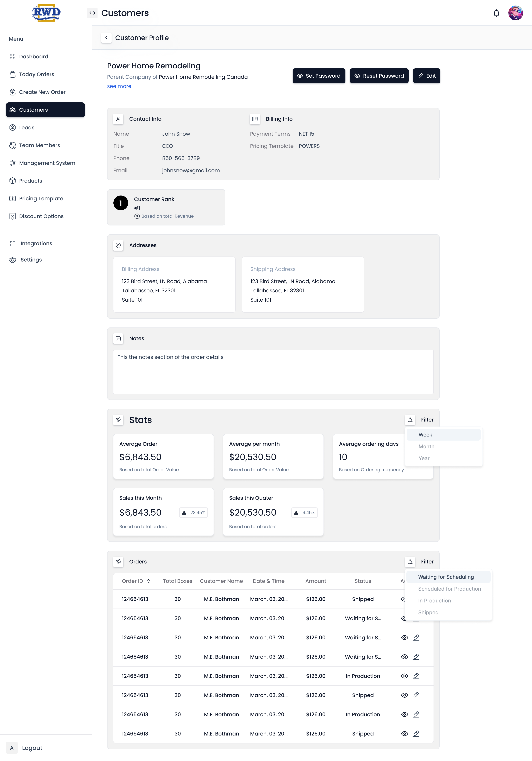Click the Notes section icon
The height and width of the screenshot is (761, 532).
coord(118,338)
